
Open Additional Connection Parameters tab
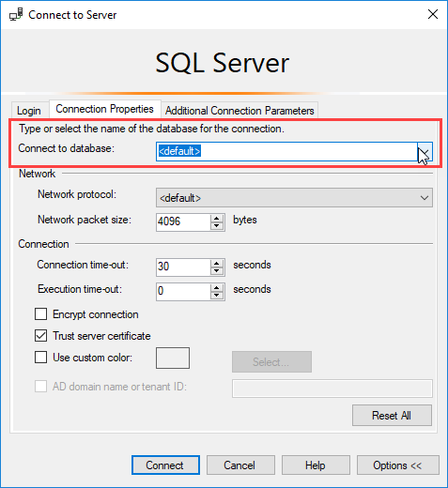point(239,111)
